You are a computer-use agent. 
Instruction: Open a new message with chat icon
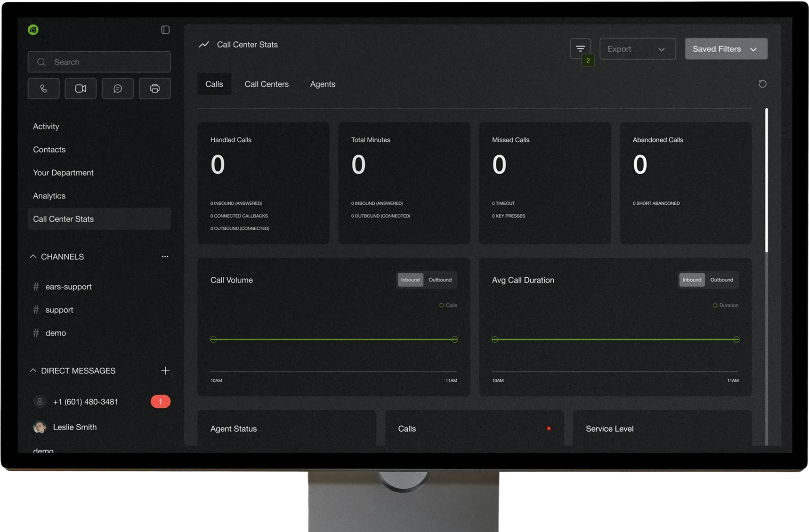click(118, 89)
